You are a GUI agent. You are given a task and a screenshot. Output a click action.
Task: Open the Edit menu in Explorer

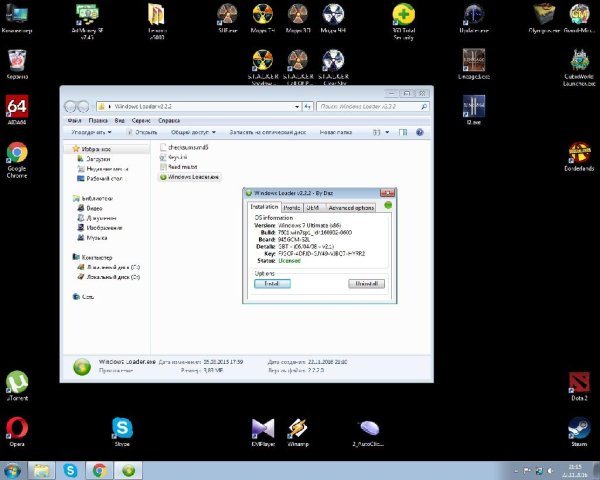pos(98,120)
